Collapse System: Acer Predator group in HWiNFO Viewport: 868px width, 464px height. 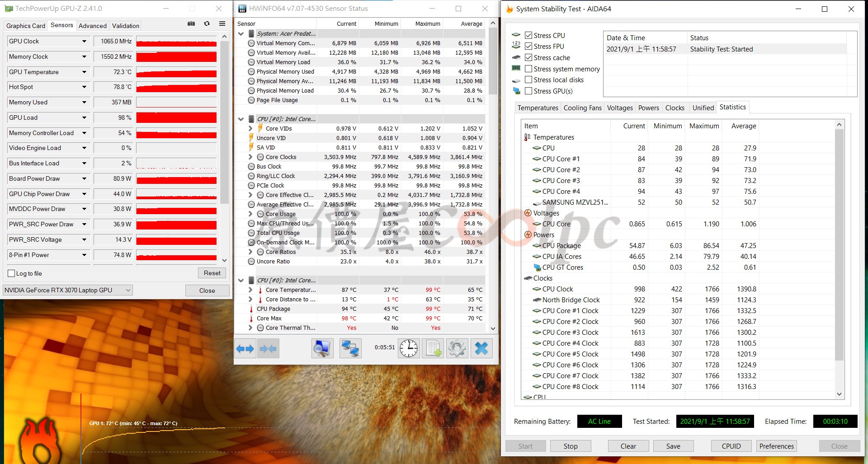click(241, 33)
